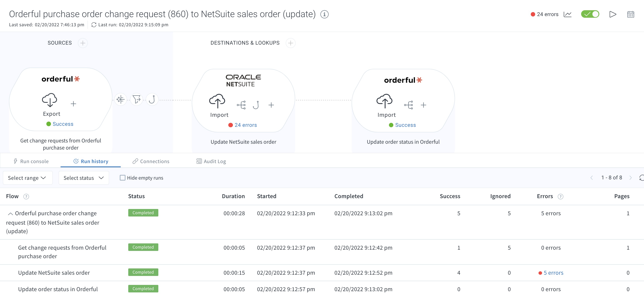Click Update NetSuite sales order row name

[54, 273]
